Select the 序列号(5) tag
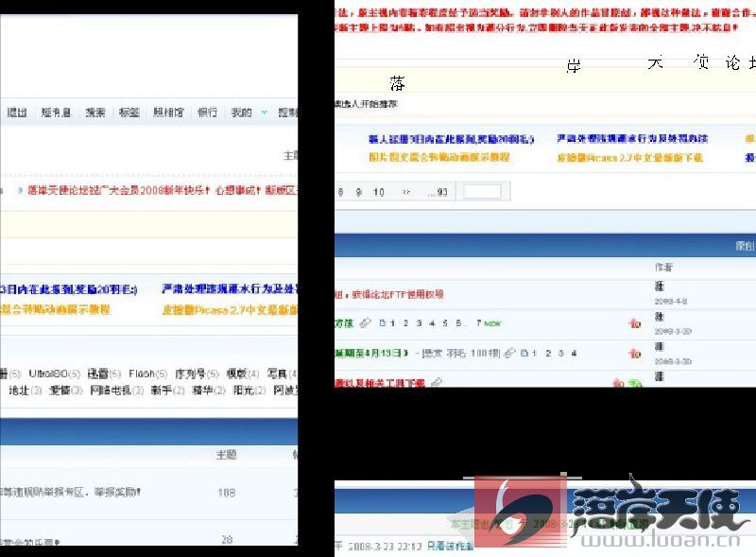The width and height of the screenshot is (756, 557). (x=197, y=374)
